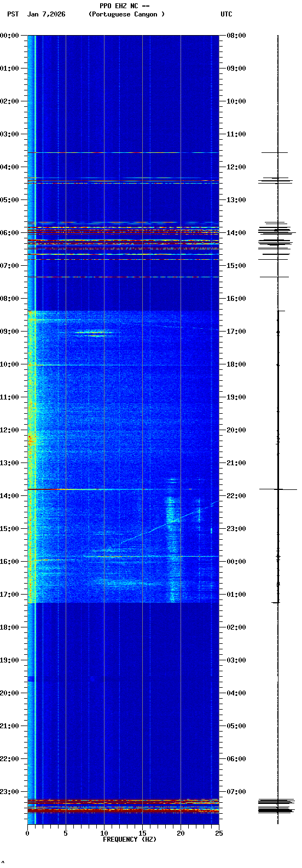Screen dimensions: 302x868
Task: Click the "PST" timezone label
Action: coord(13,14)
